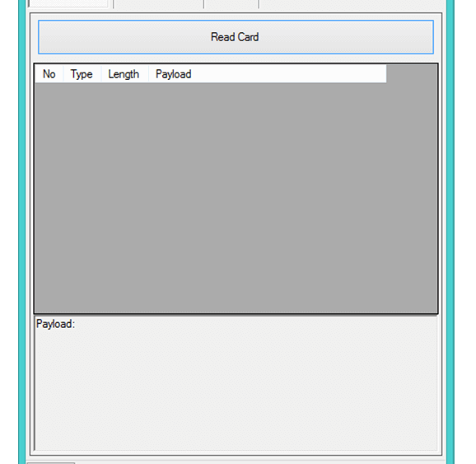The width and height of the screenshot is (476, 464).
Task: Click the right edge of the Payload column header
Action: [386, 74]
